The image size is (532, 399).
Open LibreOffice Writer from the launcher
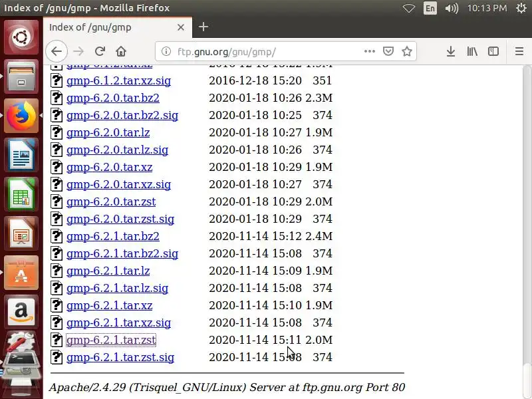(x=21, y=155)
